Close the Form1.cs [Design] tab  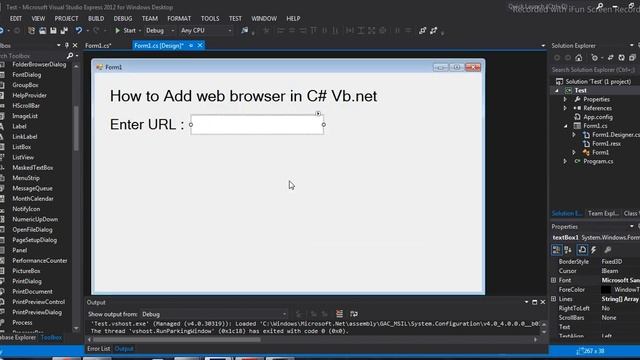200,45
